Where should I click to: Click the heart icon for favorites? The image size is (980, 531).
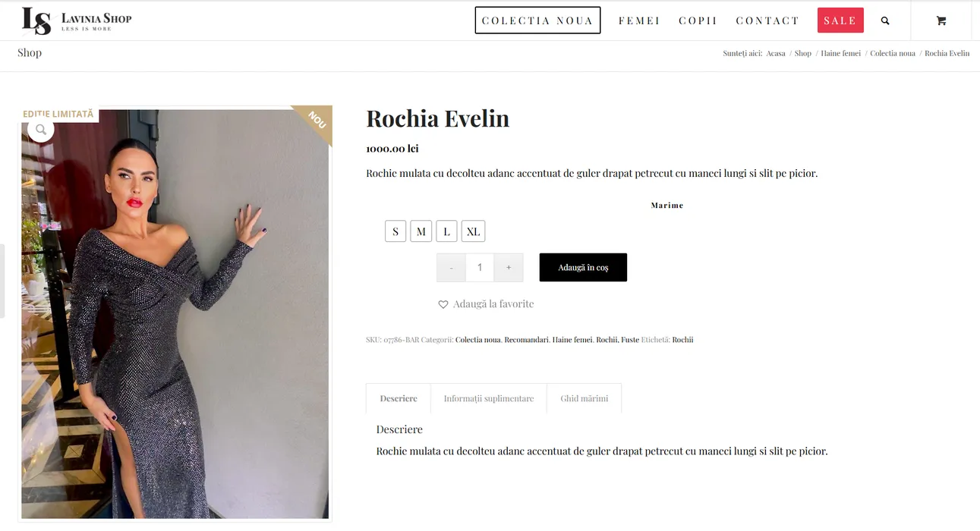443,304
